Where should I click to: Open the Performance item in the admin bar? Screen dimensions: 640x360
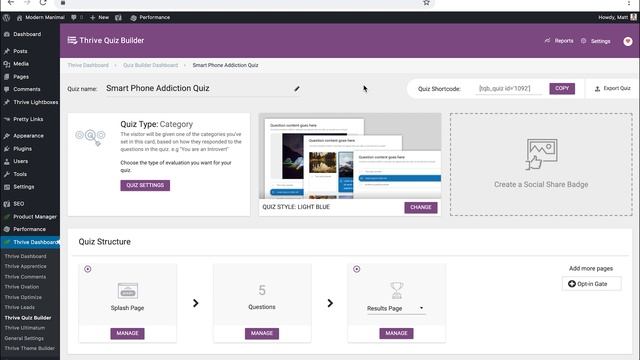click(x=150, y=18)
